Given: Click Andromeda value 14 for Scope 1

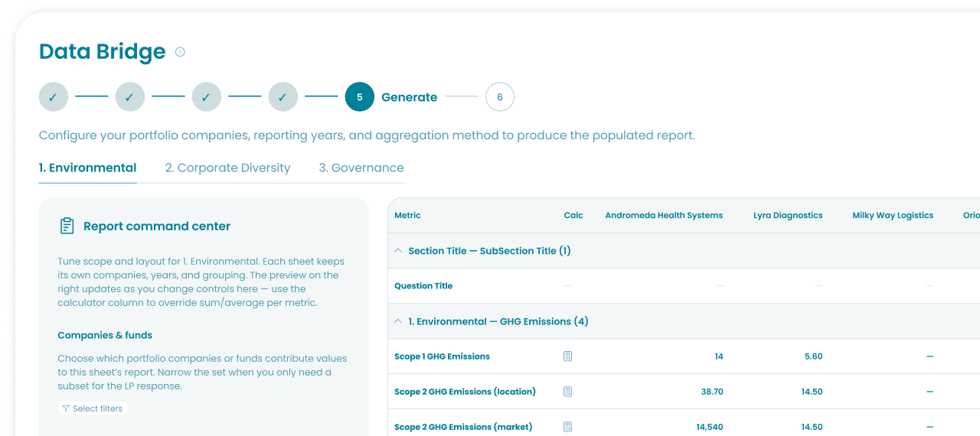Looking at the screenshot, I should pos(718,356).
